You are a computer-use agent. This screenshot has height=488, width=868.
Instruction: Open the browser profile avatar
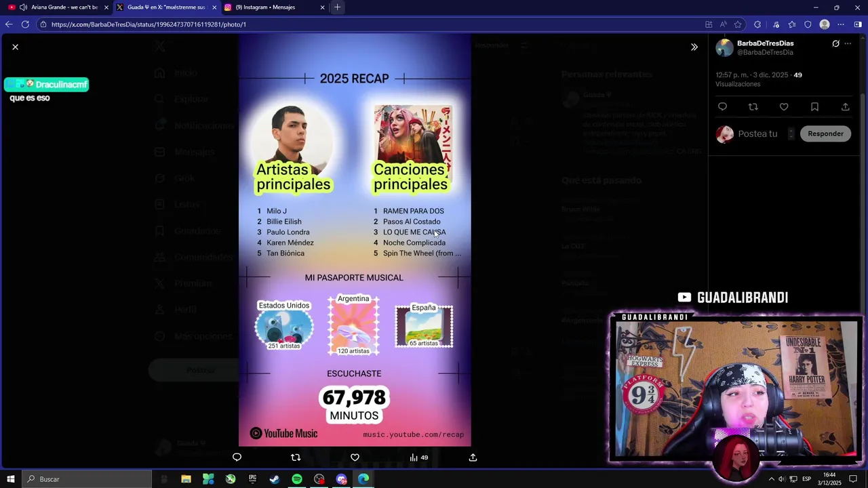pyautogui.click(x=825, y=24)
